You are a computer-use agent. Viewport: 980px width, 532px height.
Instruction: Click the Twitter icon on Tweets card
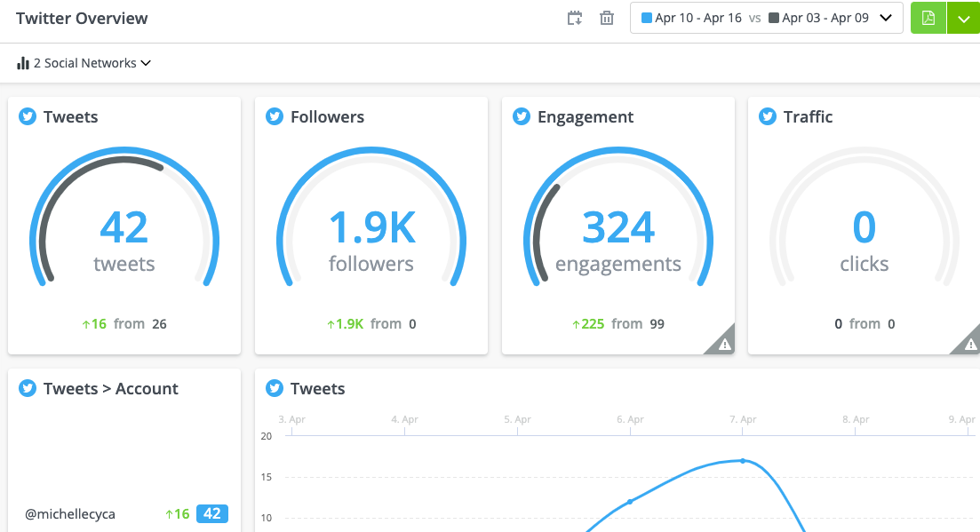point(28,116)
